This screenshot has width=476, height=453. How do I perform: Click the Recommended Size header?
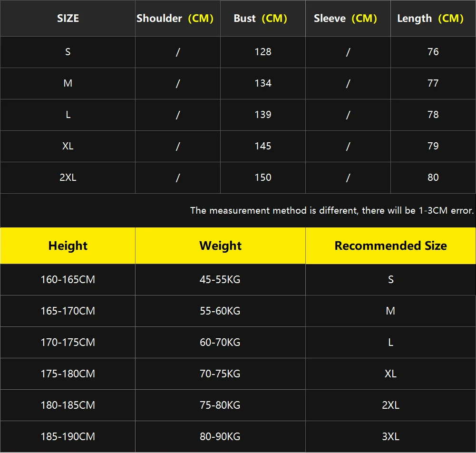(390, 246)
